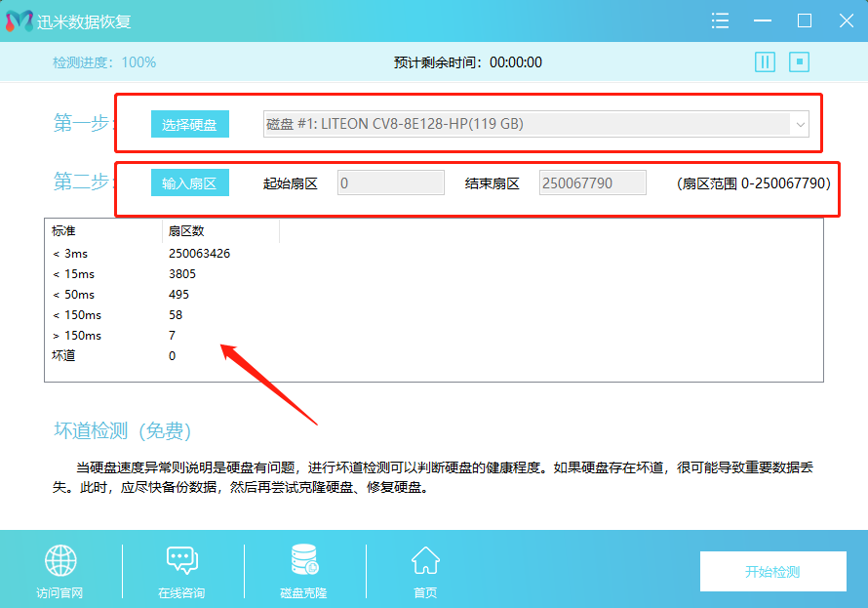Open the hamburger menu in title bar
Image resolution: width=868 pixels, height=608 pixels.
coord(721,20)
